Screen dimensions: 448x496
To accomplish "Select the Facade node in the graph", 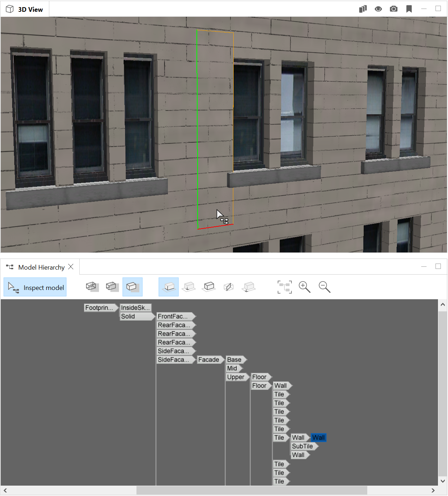I will tap(210, 360).
